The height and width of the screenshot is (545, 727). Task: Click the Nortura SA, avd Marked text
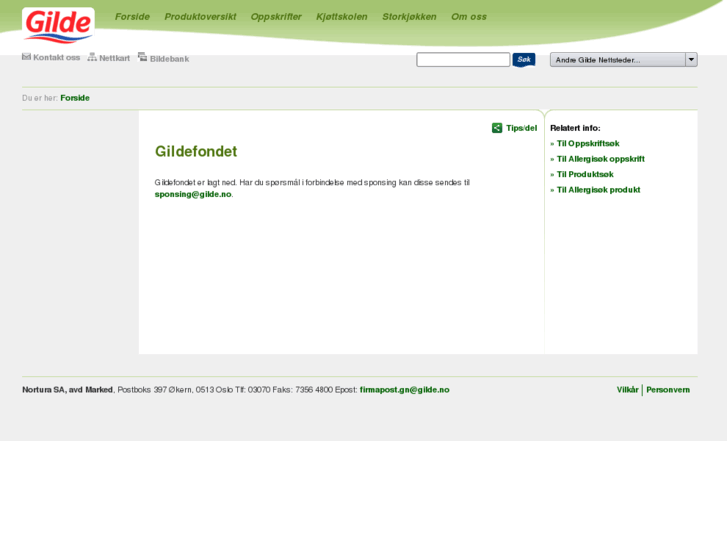point(67,390)
